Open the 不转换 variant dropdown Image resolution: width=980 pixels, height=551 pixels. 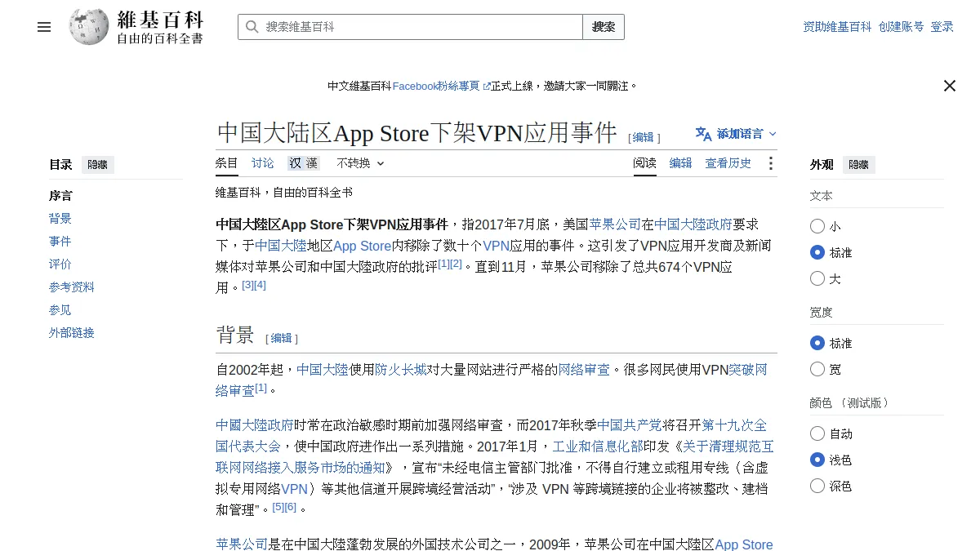click(x=360, y=163)
